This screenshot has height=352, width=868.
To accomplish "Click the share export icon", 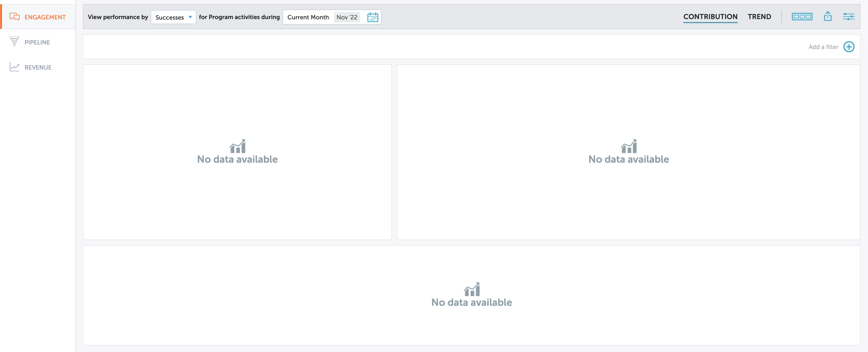I will [x=828, y=17].
